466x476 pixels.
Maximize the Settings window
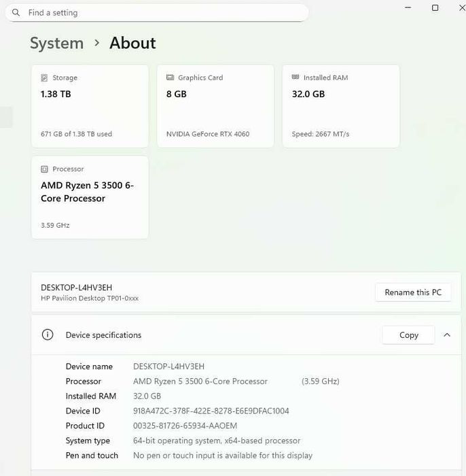coord(435,7)
